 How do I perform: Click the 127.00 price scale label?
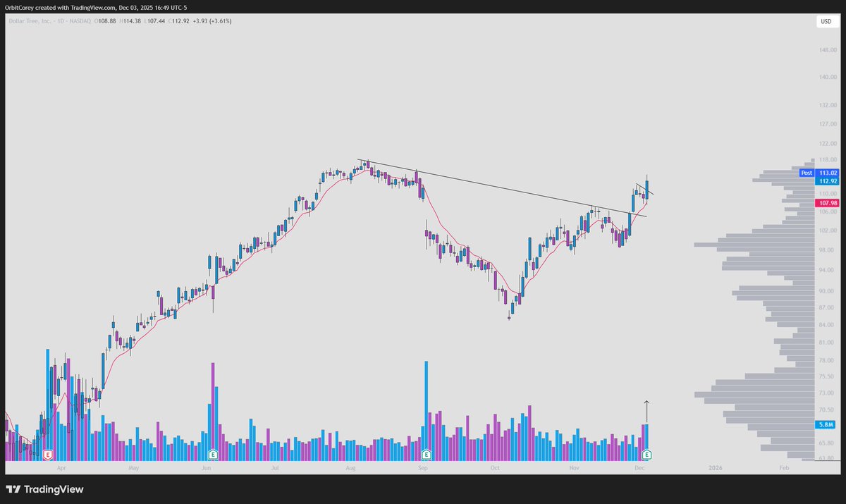(x=828, y=124)
